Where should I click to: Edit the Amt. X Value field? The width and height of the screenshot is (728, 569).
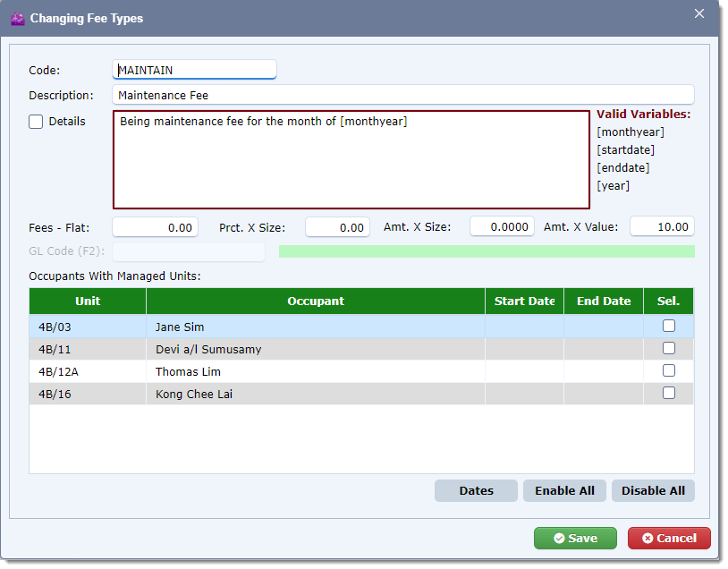662,227
